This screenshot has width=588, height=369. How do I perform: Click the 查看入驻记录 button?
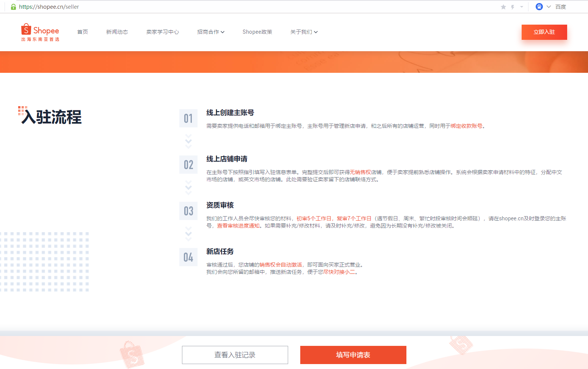[x=235, y=355]
